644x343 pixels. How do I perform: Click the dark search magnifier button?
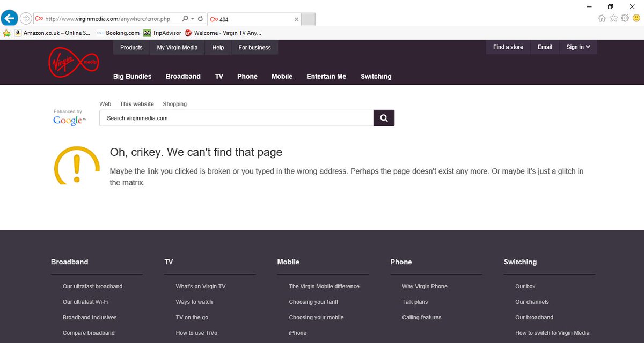(x=384, y=118)
